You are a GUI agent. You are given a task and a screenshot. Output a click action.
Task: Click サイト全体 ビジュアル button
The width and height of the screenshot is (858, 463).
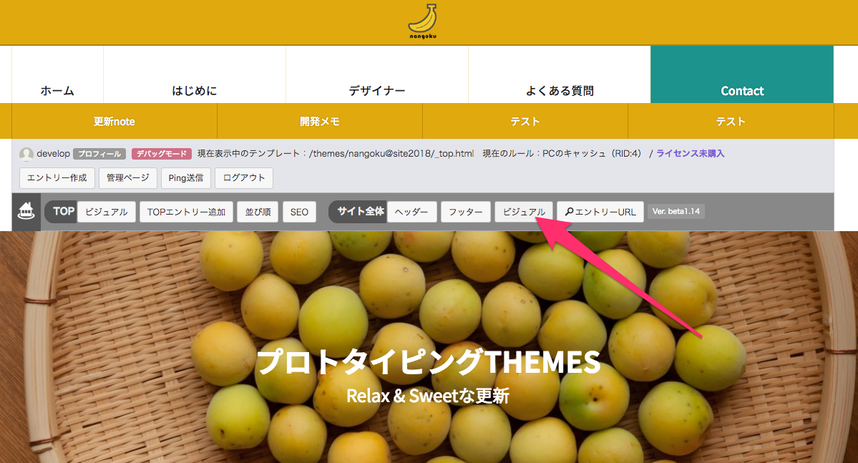(x=524, y=212)
